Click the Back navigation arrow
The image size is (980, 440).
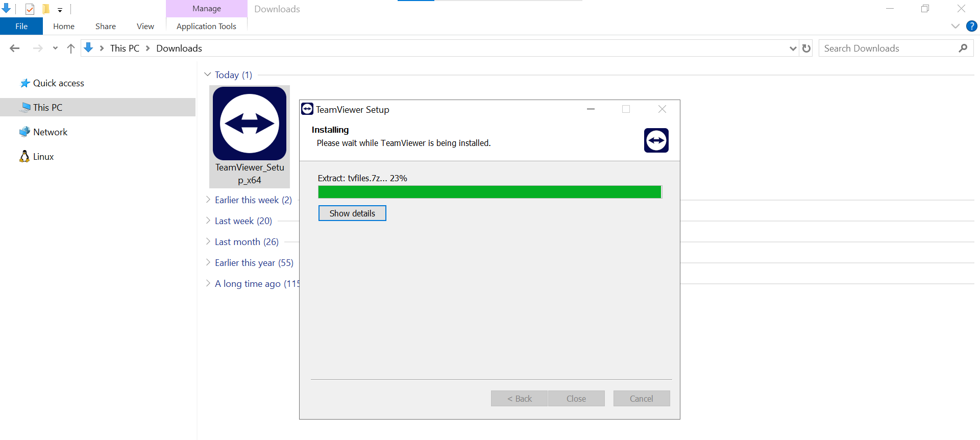15,48
